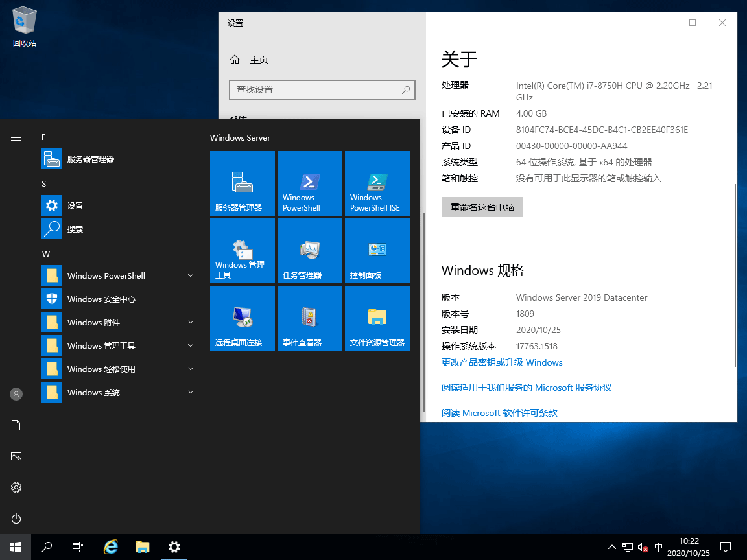Launch 任务管理器 from its tile
This screenshot has width=747, height=560.
(309, 251)
